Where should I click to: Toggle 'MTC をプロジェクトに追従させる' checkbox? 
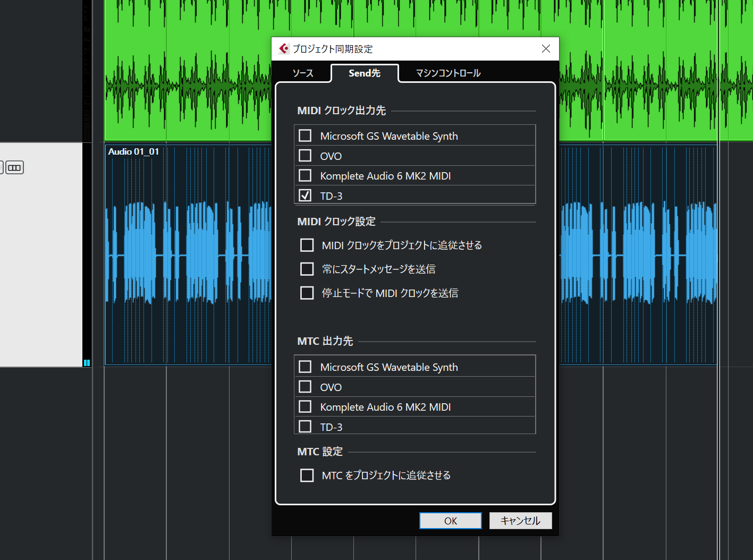307,475
